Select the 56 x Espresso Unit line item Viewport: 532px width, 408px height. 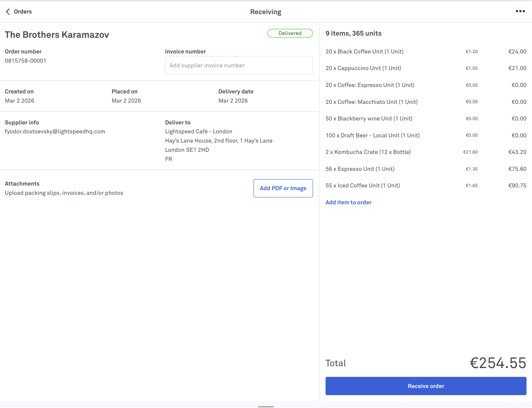tap(360, 169)
